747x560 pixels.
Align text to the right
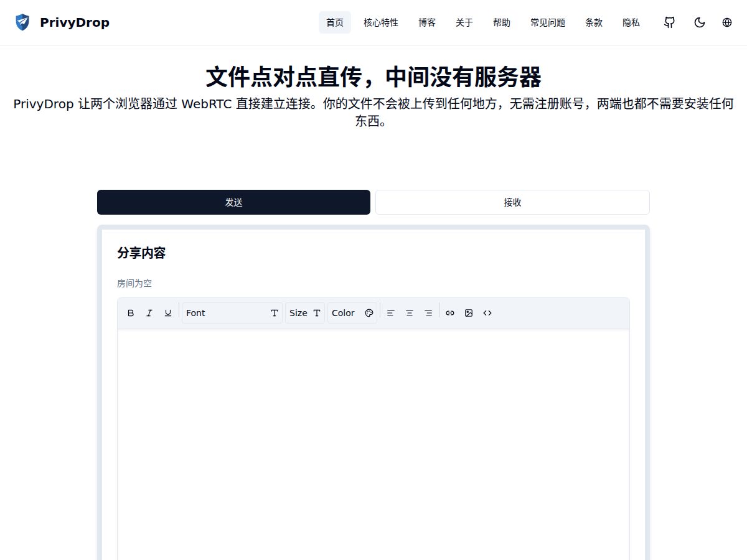point(428,313)
